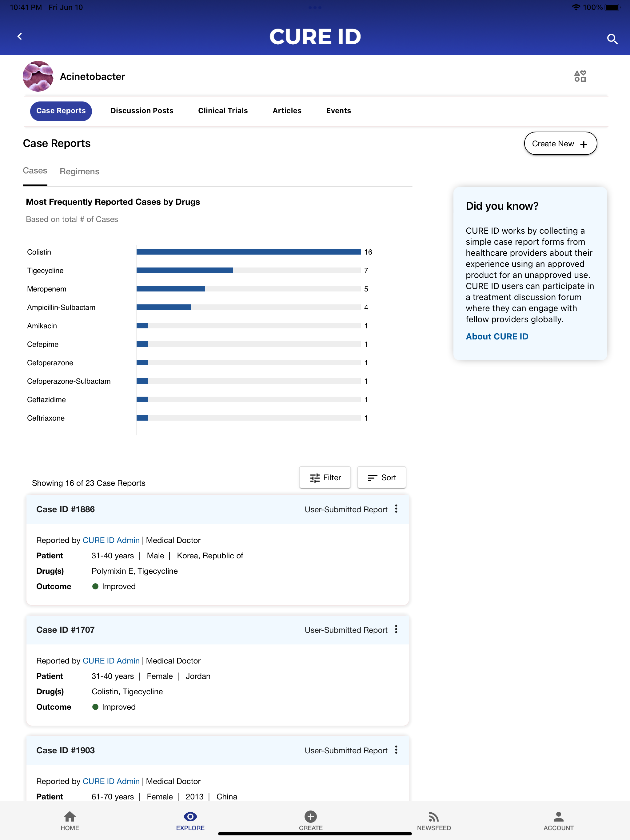Image resolution: width=630 pixels, height=840 pixels.
Task: Select the Tigecycline bar showing 7 cases
Action: tap(185, 270)
